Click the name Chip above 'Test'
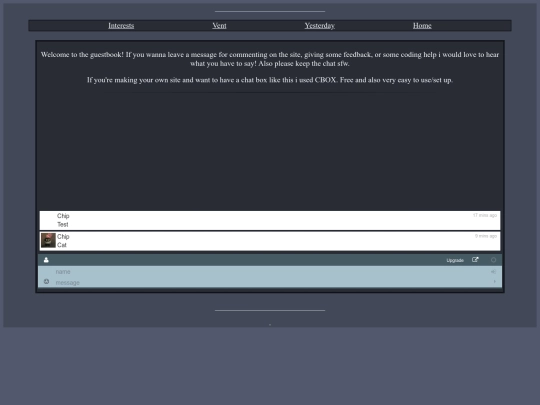 coord(63,216)
